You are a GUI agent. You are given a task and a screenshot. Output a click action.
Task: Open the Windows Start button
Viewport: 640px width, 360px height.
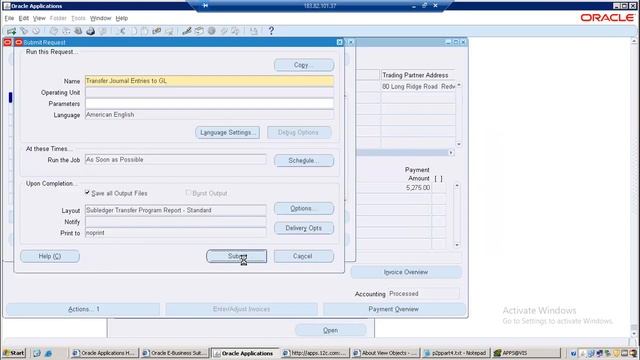[14, 353]
